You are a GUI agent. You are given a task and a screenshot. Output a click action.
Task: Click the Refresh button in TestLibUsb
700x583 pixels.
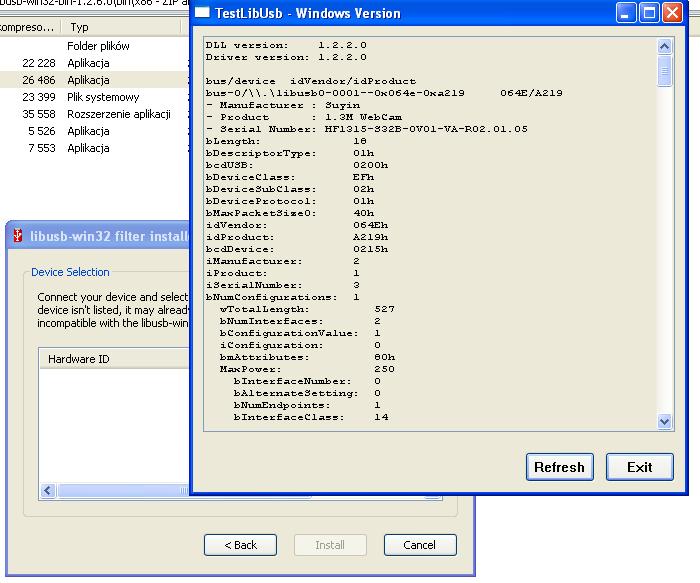[559, 467]
